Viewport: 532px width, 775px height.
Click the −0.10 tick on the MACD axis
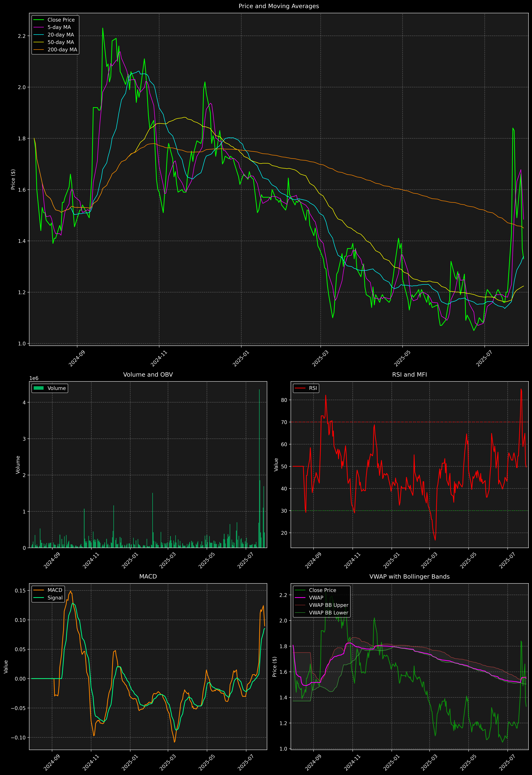pyautogui.click(x=18, y=737)
